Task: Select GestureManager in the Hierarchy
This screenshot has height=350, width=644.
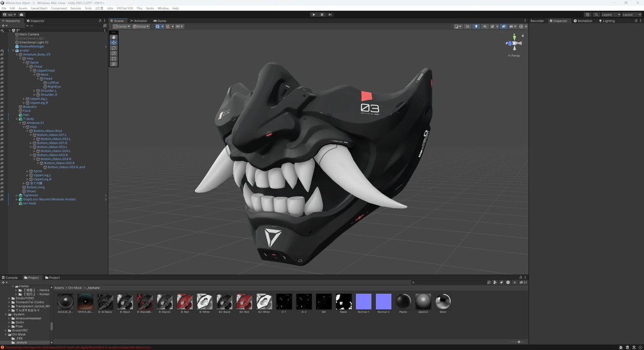Action: point(32,47)
